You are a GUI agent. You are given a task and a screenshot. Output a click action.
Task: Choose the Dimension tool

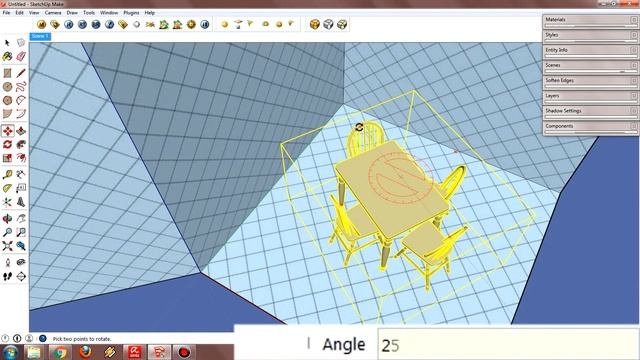click(x=21, y=175)
